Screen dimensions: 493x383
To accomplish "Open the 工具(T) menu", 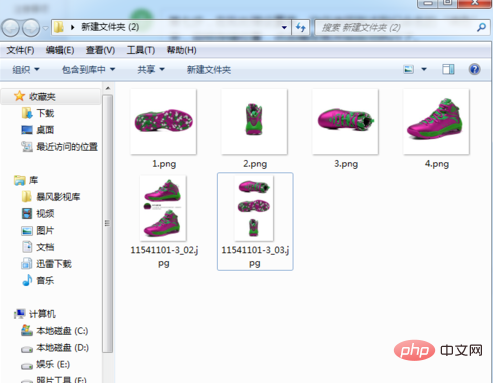I will pos(141,50).
